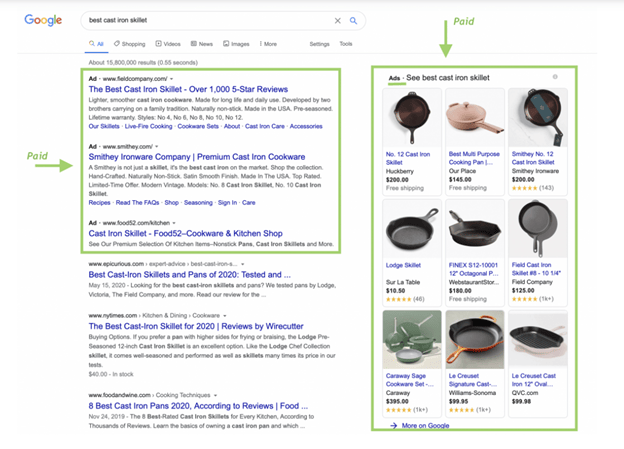Open the More tab menu
Image resolution: width=624 pixels, height=449 pixels.
(x=268, y=44)
